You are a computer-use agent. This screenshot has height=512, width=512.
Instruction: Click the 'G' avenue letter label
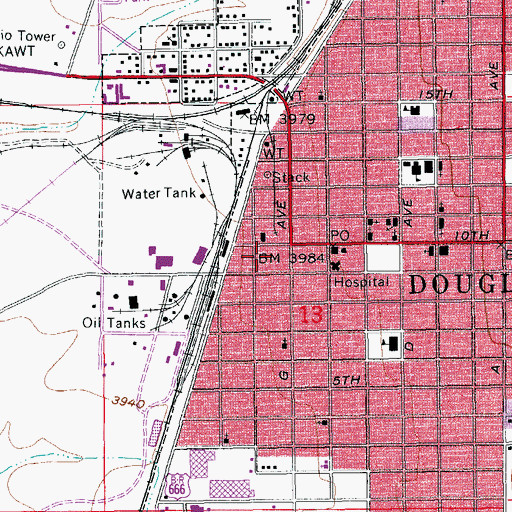(284, 375)
